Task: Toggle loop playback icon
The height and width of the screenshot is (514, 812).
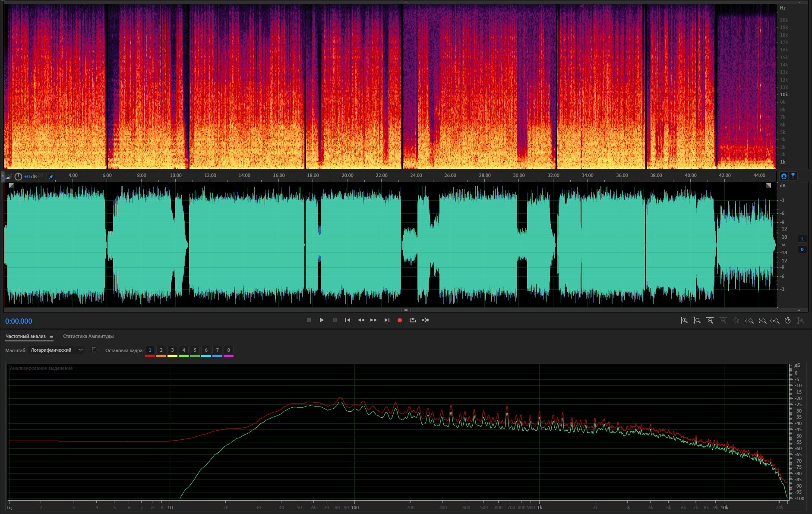Action: point(413,320)
